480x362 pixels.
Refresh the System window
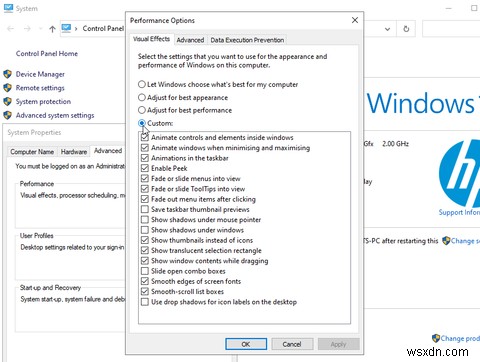pos(406,29)
